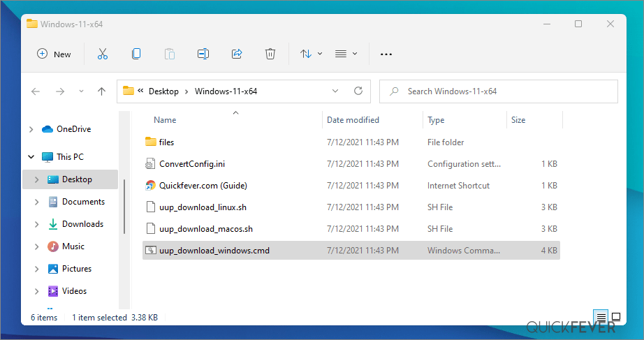644x340 pixels.
Task: Open recent locations dropdown chevron
Action: (x=81, y=91)
